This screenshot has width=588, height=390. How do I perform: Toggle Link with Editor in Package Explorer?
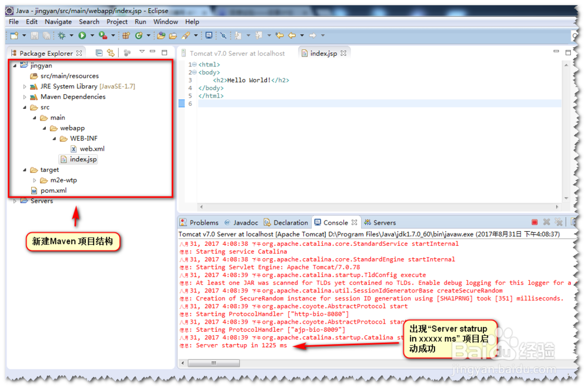click(x=111, y=53)
